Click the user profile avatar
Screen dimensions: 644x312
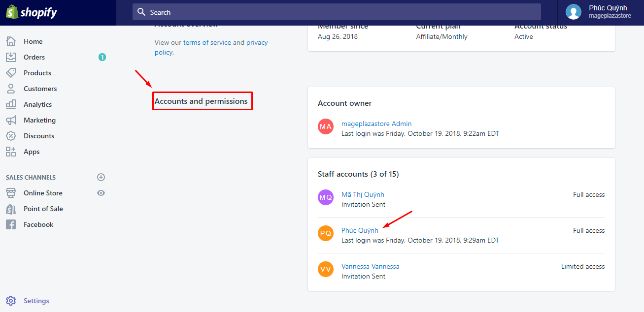pos(574,12)
